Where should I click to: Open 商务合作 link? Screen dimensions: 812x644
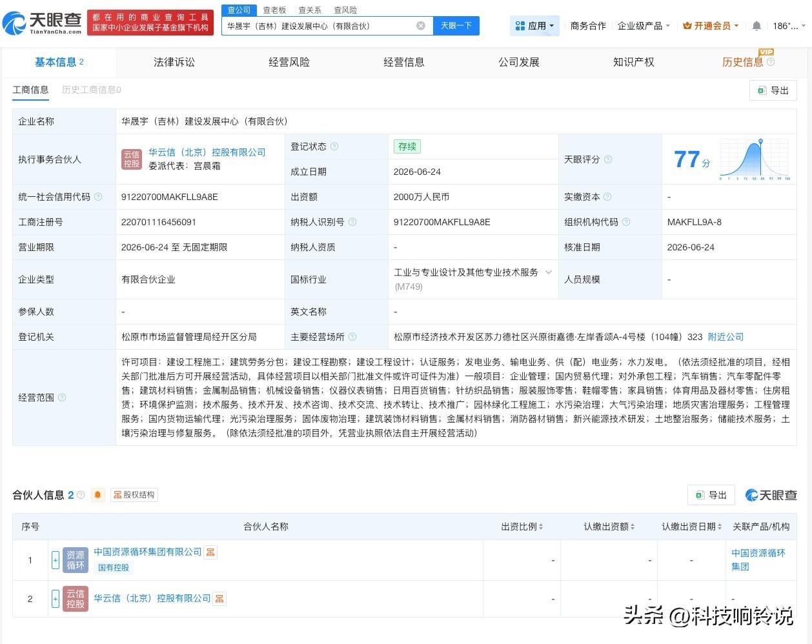[x=588, y=26]
